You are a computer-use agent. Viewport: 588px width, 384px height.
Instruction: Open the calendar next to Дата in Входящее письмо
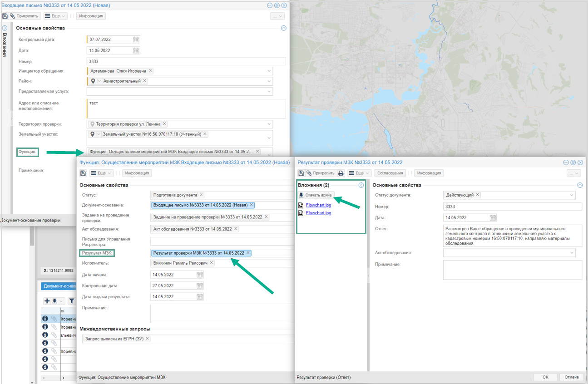tap(136, 50)
